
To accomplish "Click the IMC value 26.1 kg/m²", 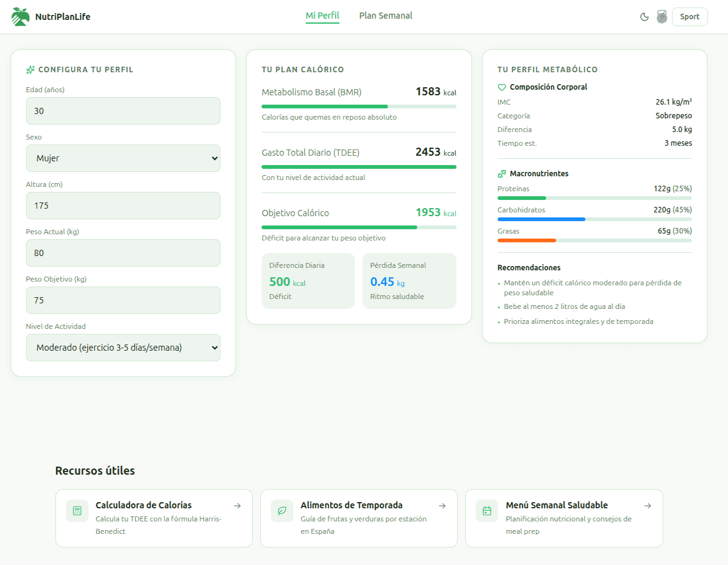I will [674, 102].
